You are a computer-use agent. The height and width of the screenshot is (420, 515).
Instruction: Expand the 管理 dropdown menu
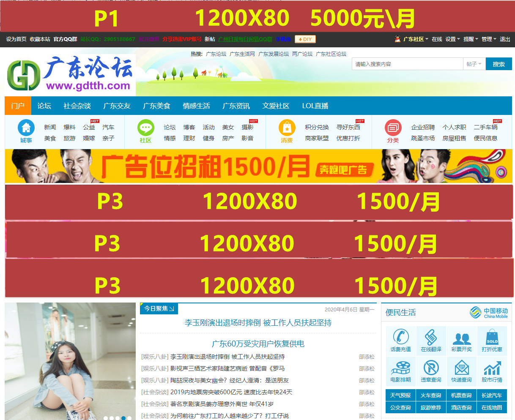point(489,39)
